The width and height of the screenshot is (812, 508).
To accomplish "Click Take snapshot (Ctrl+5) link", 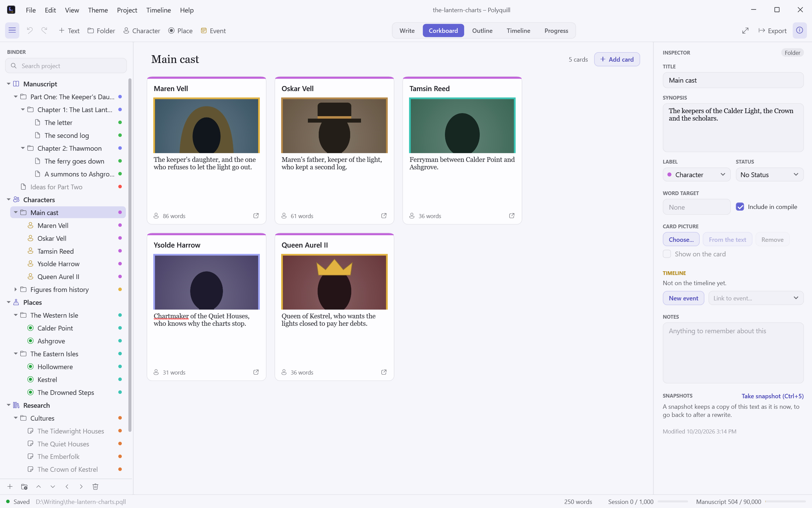I will pos(772,396).
